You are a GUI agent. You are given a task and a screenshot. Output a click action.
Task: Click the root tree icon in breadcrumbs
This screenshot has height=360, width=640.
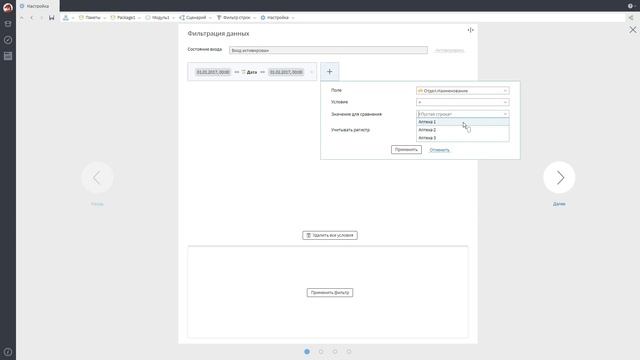[x=66, y=18]
